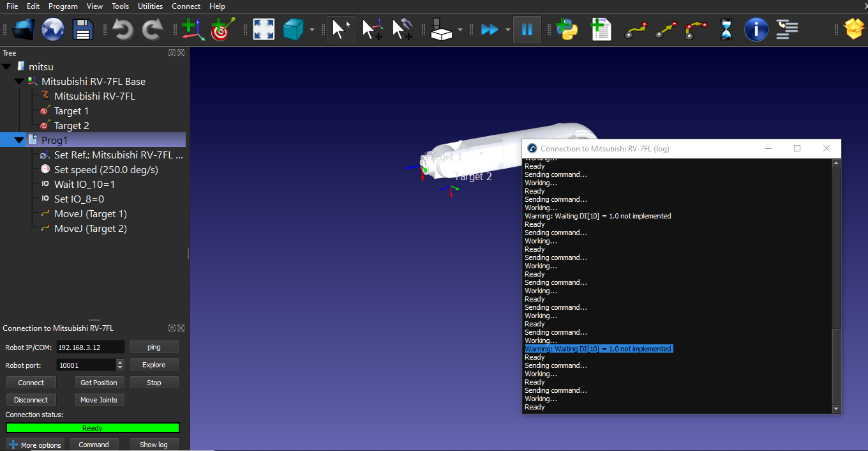
Task: Activate the Move reference frame cursor tool
Action: click(372, 29)
